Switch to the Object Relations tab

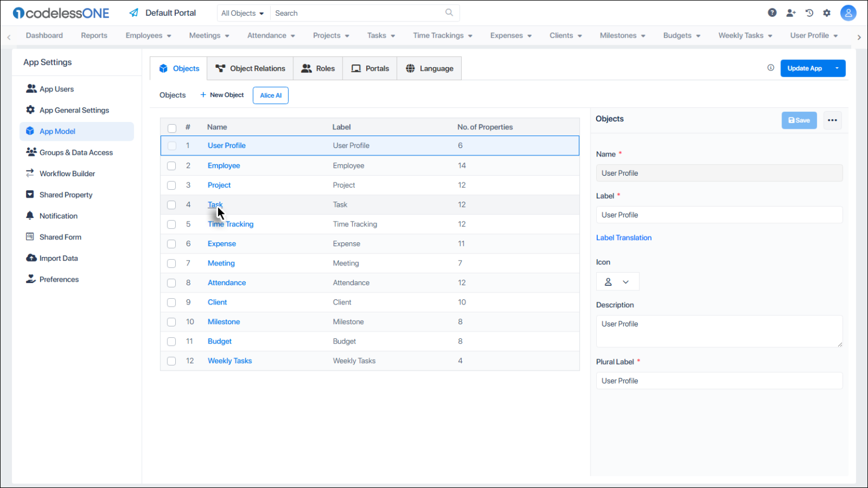(x=250, y=68)
